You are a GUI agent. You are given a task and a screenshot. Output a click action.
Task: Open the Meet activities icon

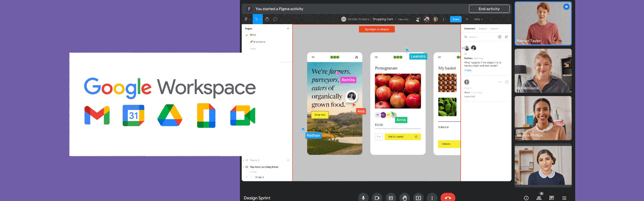coord(564,198)
